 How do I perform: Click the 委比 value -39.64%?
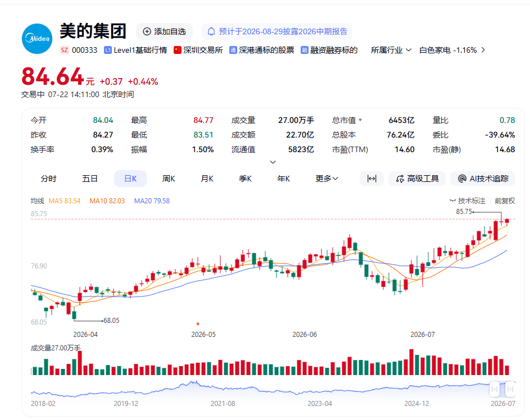(500, 135)
